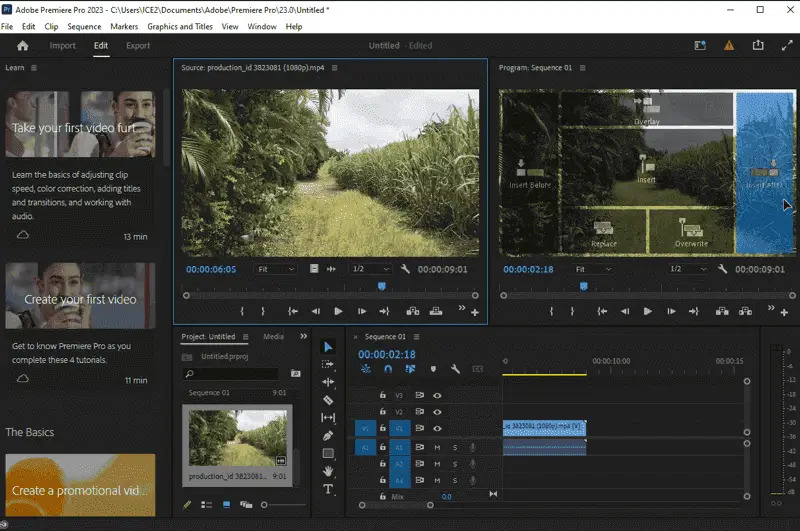Select the Hand tool
Screen dimensions: 800x531
[x=328, y=471]
